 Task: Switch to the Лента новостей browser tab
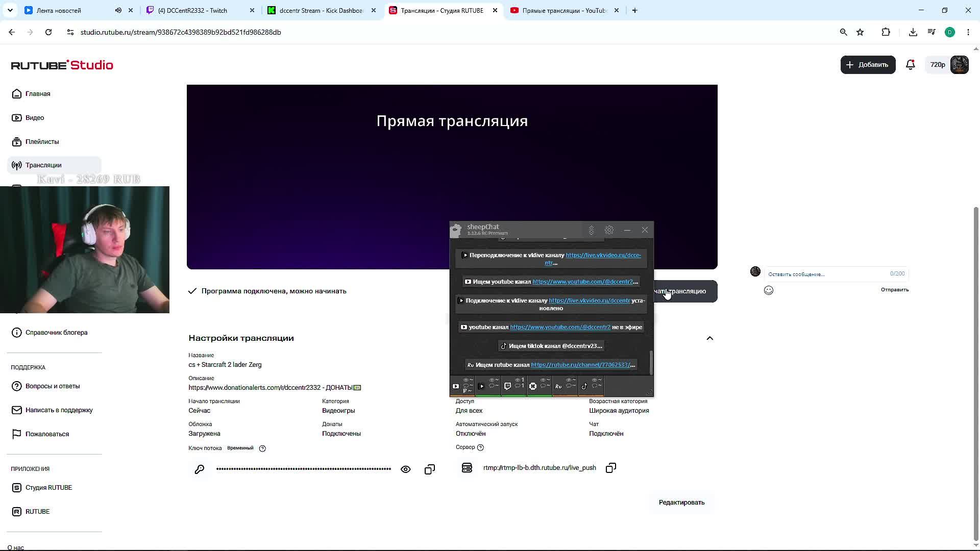59,10
